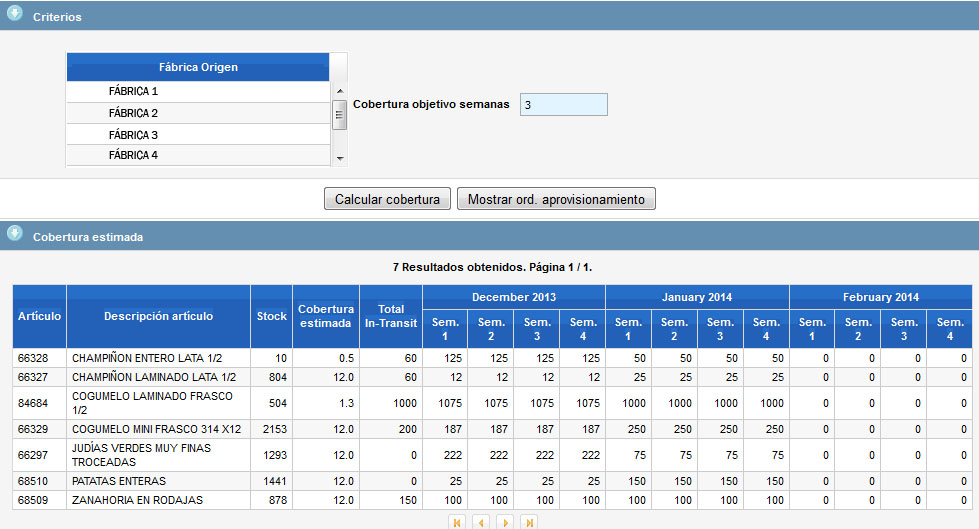This screenshot has width=979, height=529.
Task: Select FÁBRICA 3 in the origin list
Action: coord(198,134)
